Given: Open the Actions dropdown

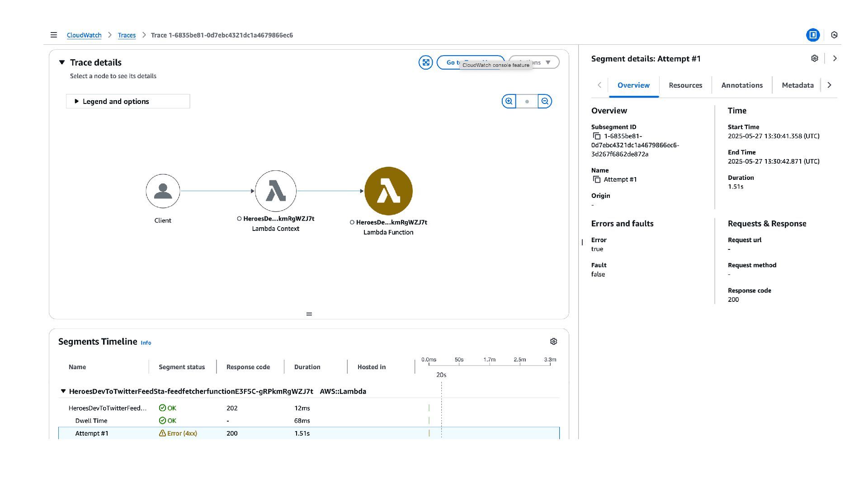Looking at the screenshot, I should pos(534,62).
